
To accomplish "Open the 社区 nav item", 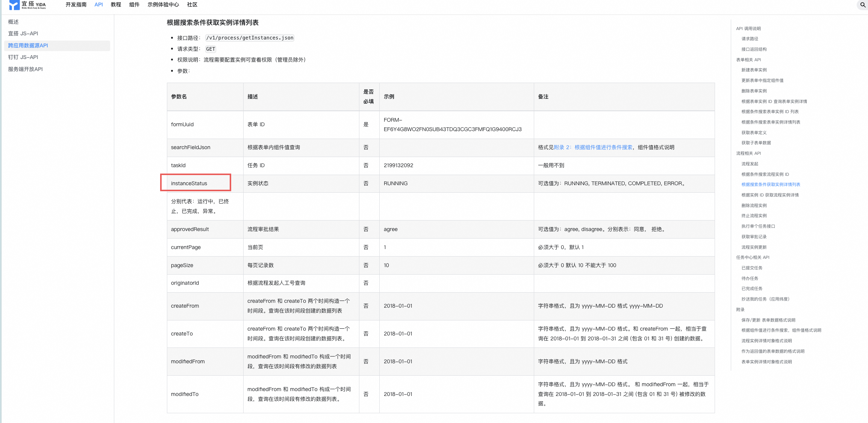I will pyautogui.click(x=192, y=5).
